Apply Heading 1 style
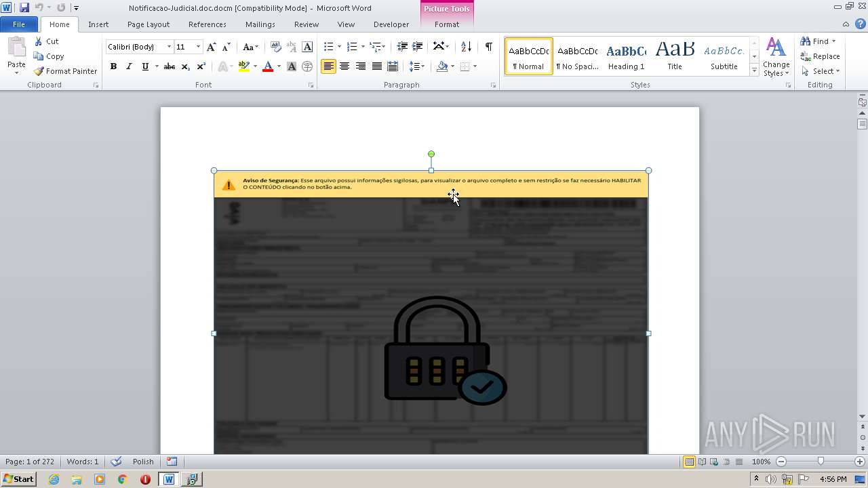Viewport: 868px width, 488px height. point(626,56)
